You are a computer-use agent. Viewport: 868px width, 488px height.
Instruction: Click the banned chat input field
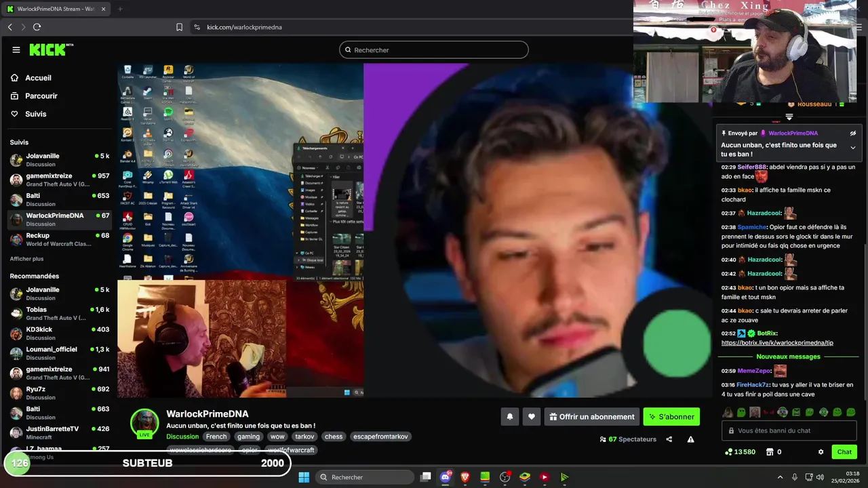tap(789, 430)
